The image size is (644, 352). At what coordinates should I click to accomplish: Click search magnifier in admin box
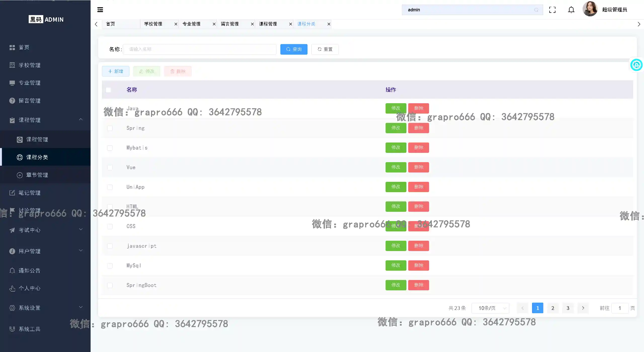tap(536, 10)
